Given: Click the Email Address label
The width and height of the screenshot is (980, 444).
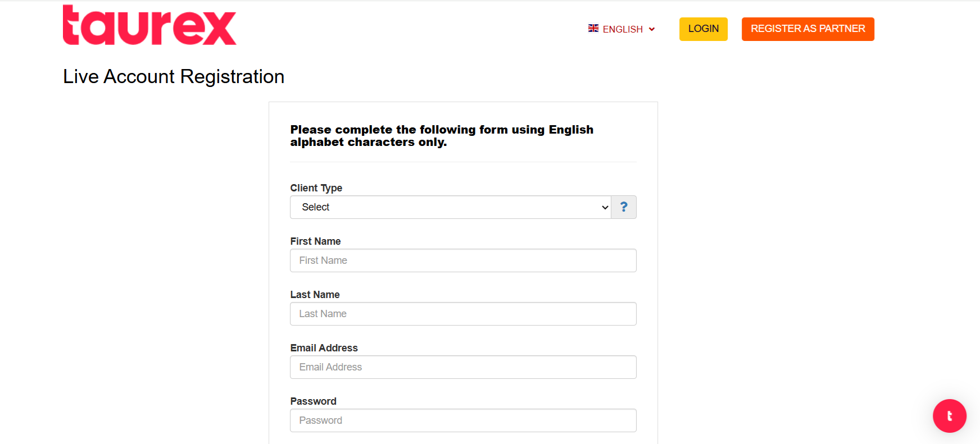Looking at the screenshot, I should pos(324,348).
